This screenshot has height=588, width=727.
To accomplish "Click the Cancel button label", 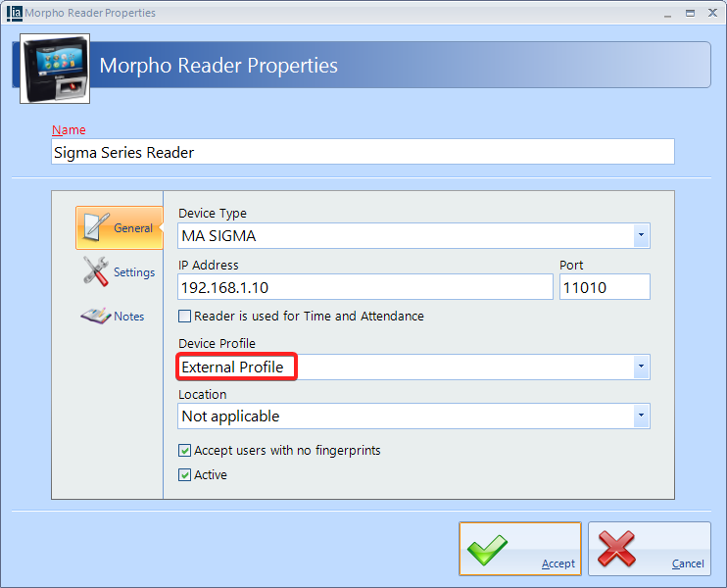I will point(688,563).
